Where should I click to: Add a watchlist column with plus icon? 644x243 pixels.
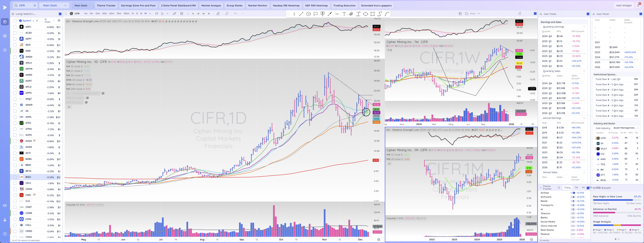[37, 21]
